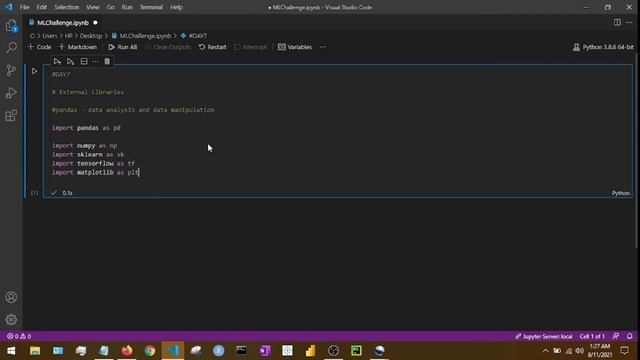Restart the notebook kernel
The width and height of the screenshot is (640, 360).
pos(212,47)
